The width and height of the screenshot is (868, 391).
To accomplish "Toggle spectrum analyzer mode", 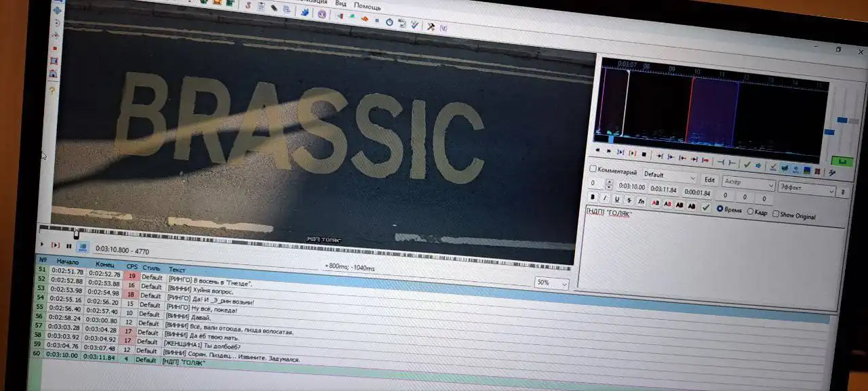I will click(807, 170).
